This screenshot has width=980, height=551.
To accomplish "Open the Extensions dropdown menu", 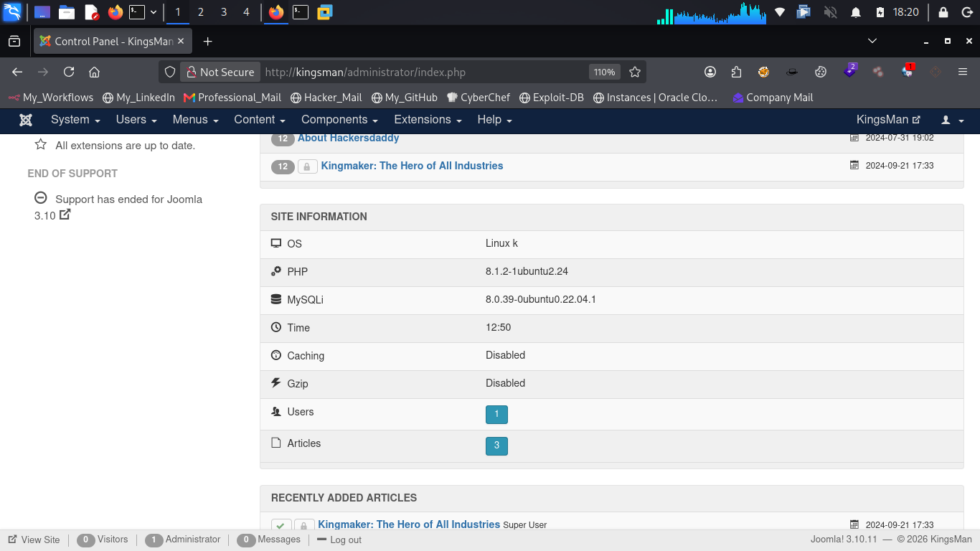I will pos(428,120).
